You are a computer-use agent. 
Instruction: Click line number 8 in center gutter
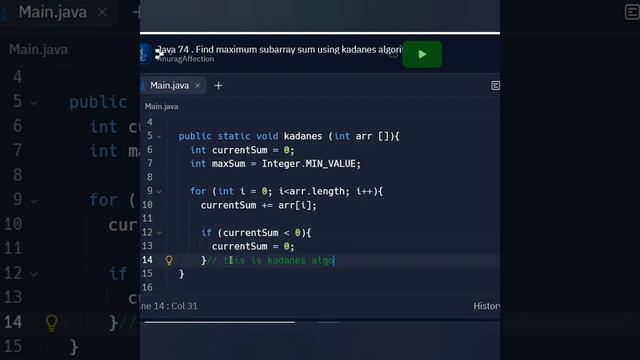click(x=149, y=178)
